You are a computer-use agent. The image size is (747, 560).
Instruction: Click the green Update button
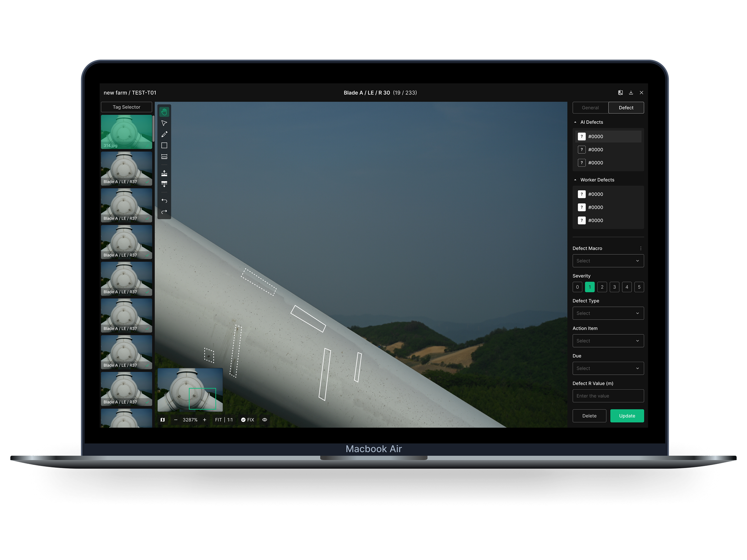627,416
